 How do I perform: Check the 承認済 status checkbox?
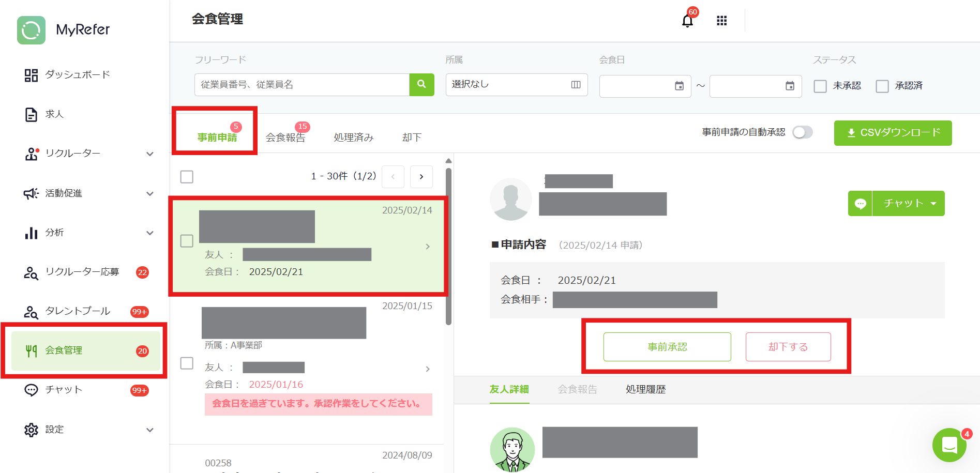(x=882, y=86)
